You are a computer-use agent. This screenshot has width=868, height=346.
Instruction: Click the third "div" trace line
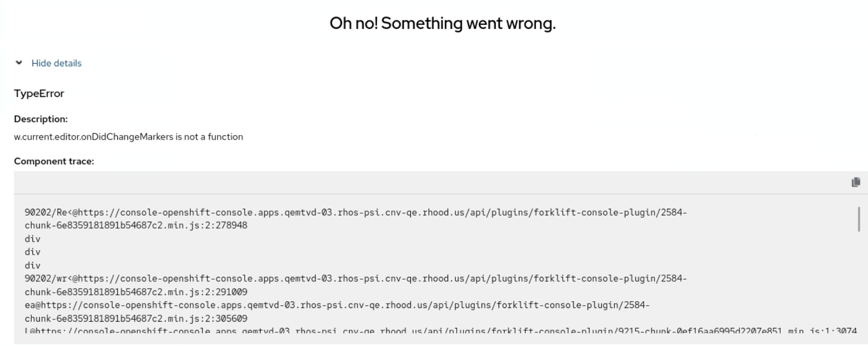pyautogui.click(x=32, y=265)
